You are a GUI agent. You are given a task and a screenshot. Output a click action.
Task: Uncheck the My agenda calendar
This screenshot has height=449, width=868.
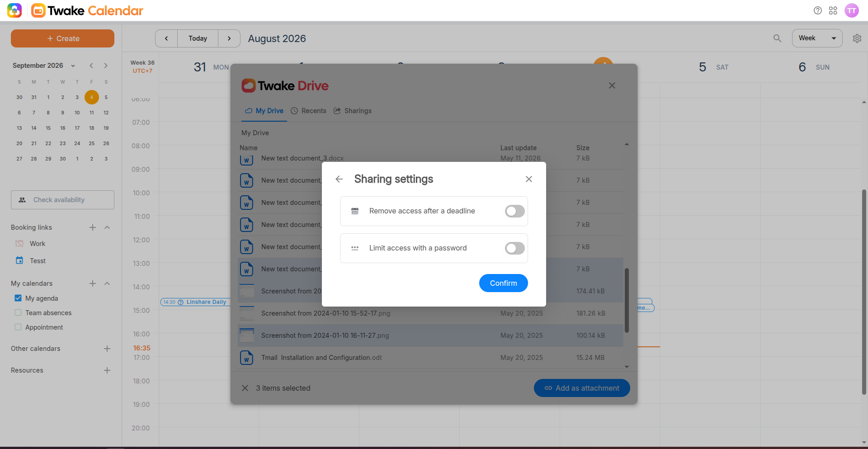[18, 298]
